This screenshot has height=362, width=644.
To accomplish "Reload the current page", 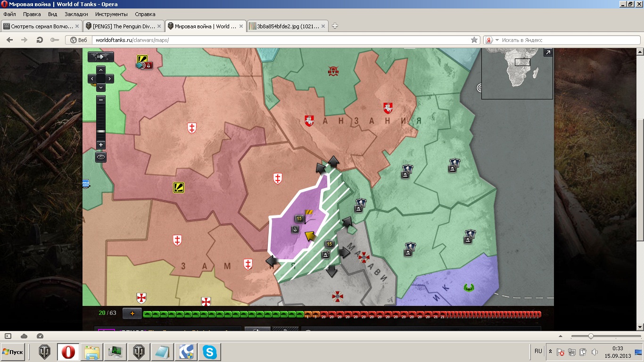I will pyautogui.click(x=40, y=40).
